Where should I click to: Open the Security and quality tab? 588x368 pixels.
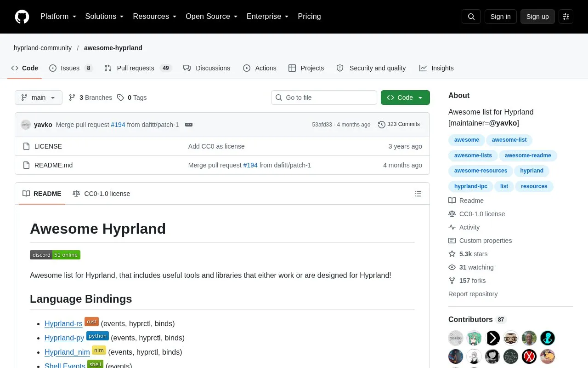coord(371,68)
